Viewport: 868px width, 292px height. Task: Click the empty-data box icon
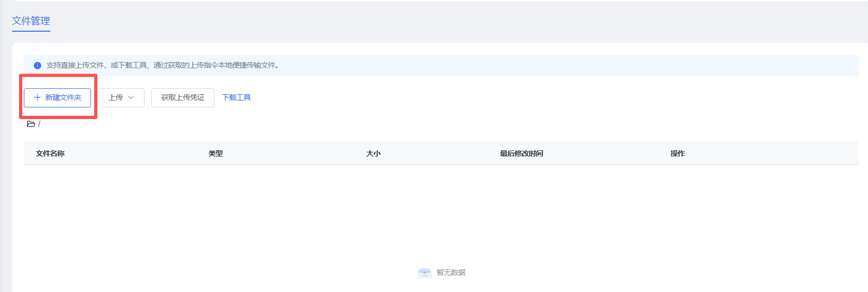[424, 273]
